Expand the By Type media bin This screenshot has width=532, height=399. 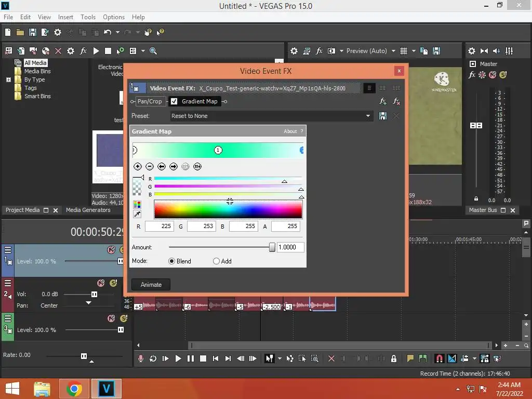point(8,79)
